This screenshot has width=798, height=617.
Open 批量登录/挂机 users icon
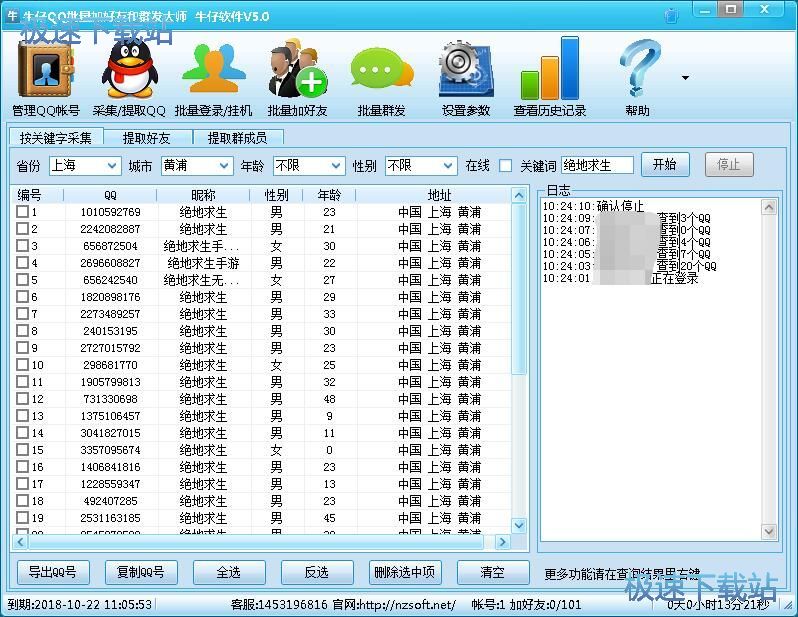pos(213,70)
